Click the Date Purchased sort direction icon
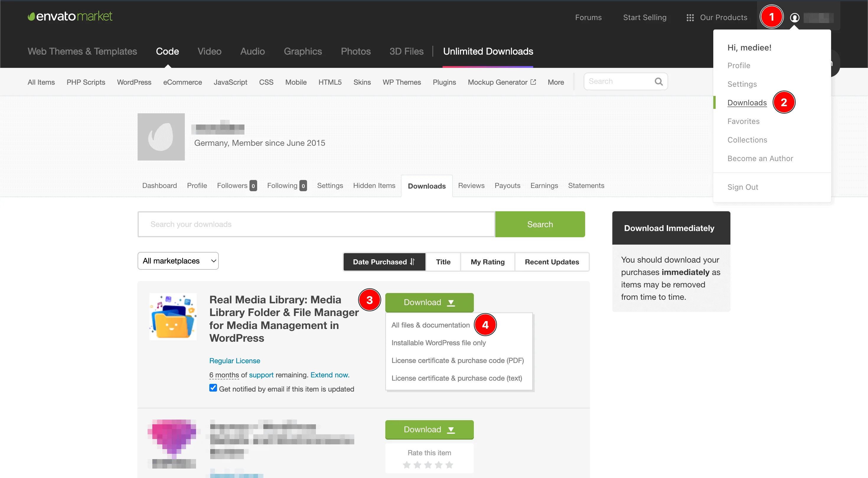Image resolution: width=868 pixels, height=478 pixels. pos(412,262)
